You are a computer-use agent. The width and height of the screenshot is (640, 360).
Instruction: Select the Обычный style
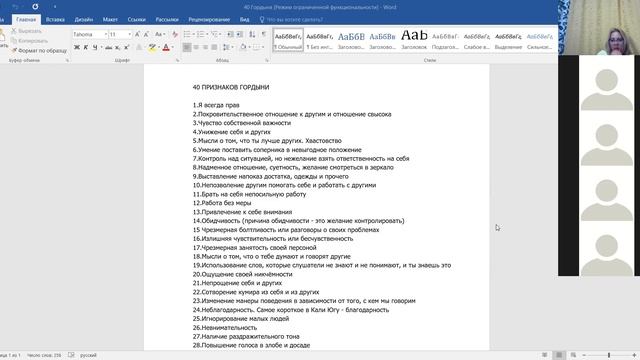288,40
